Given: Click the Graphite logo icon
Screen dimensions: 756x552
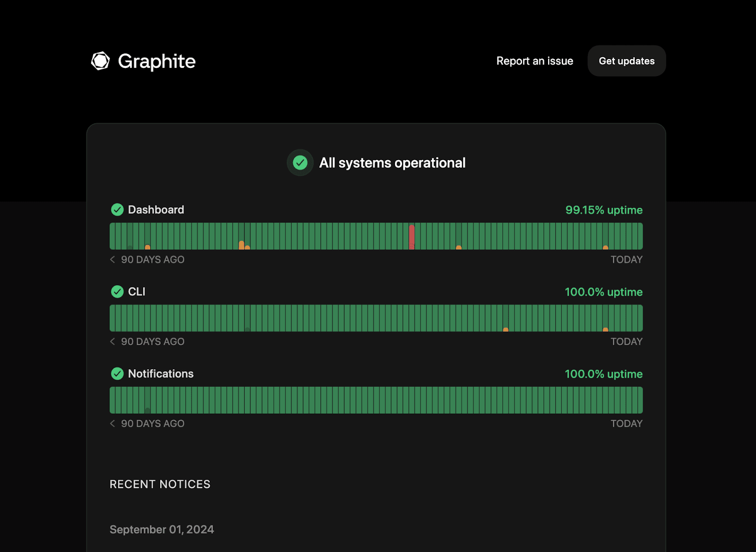Looking at the screenshot, I should 101,60.
